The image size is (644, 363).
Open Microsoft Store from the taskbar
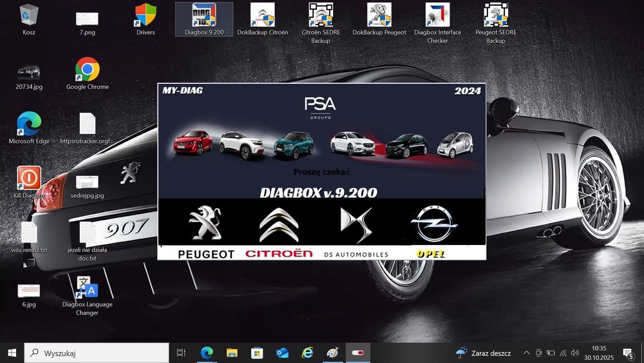[257, 353]
